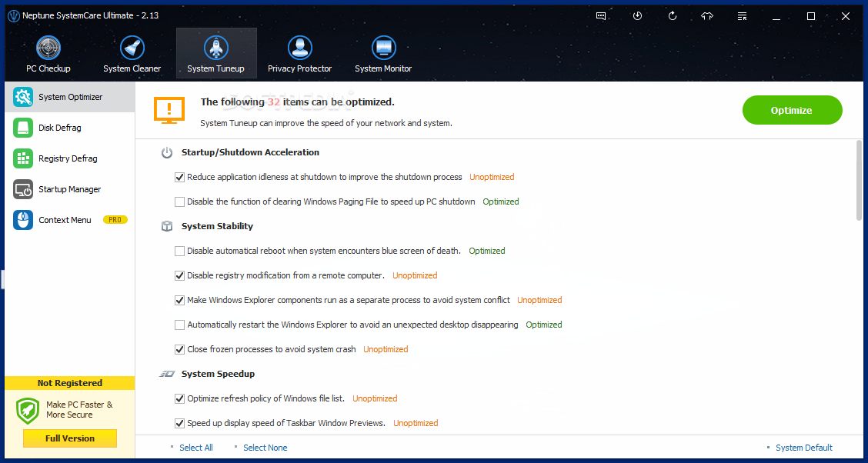Click the System Speedup fast icon
The image size is (868, 463).
click(167, 374)
